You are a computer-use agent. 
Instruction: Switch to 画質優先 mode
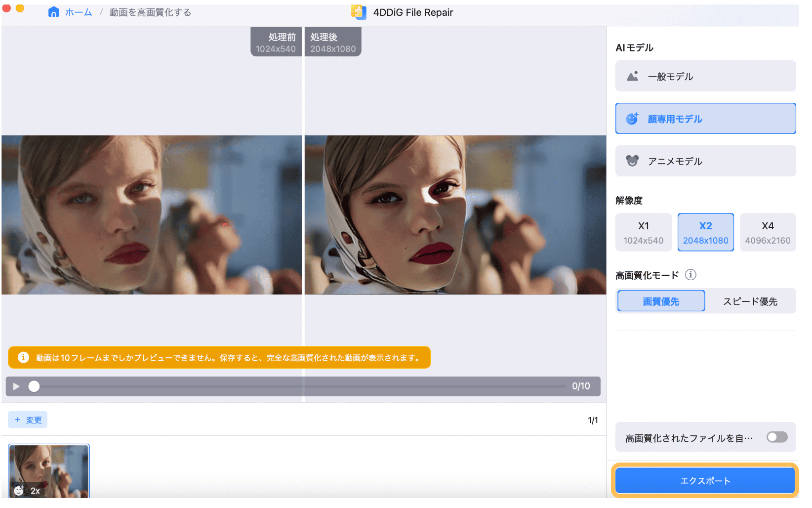(661, 301)
